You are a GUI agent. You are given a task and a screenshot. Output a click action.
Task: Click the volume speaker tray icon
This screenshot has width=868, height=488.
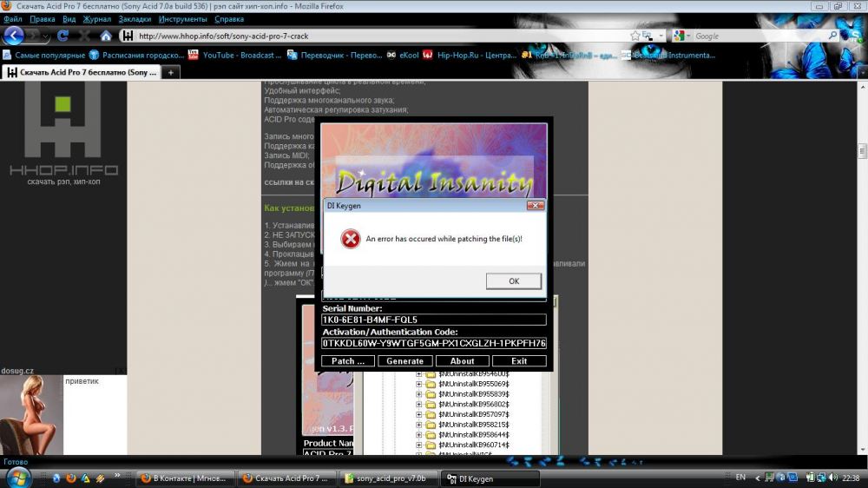(x=833, y=478)
